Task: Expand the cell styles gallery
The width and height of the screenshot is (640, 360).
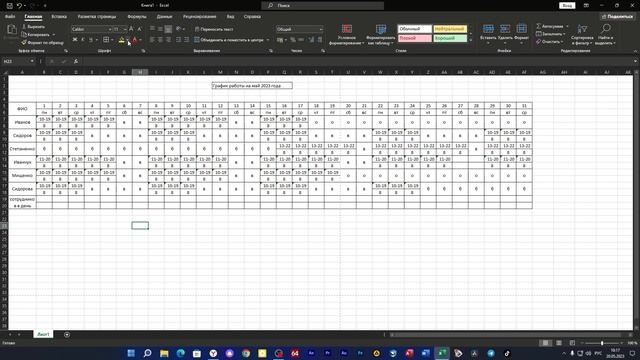Action: click(470, 40)
